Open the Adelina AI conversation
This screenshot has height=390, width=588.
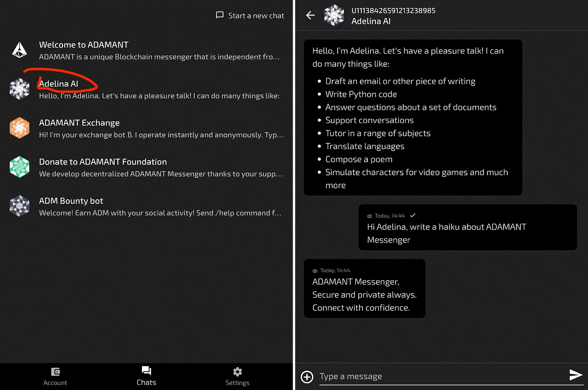(146, 89)
